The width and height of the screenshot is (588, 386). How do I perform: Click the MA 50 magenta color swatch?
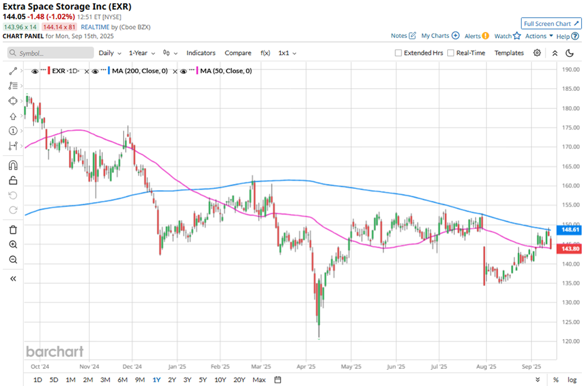click(x=197, y=71)
